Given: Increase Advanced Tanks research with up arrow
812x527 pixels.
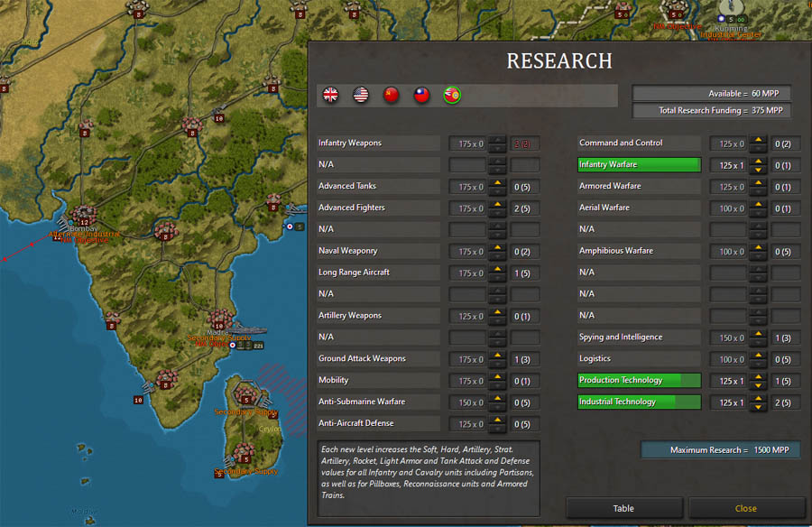Looking at the screenshot, I should click(498, 183).
